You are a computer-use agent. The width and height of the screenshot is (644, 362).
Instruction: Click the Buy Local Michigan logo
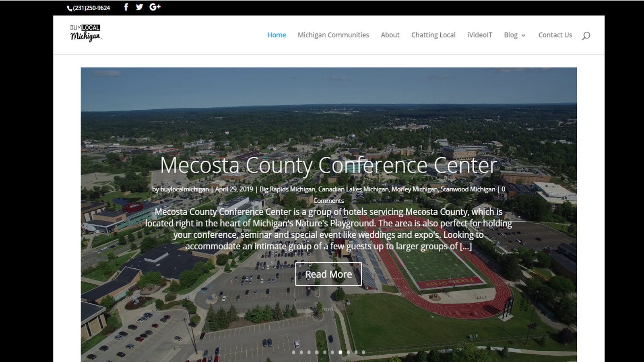point(86,33)
